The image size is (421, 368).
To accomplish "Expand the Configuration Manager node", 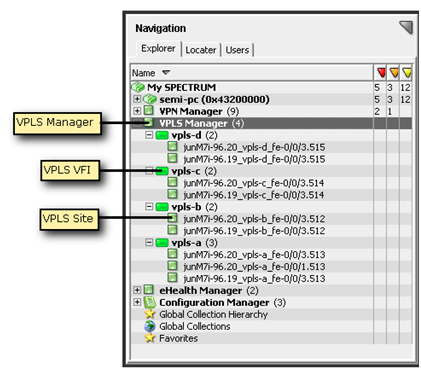I will coord(137,302).
